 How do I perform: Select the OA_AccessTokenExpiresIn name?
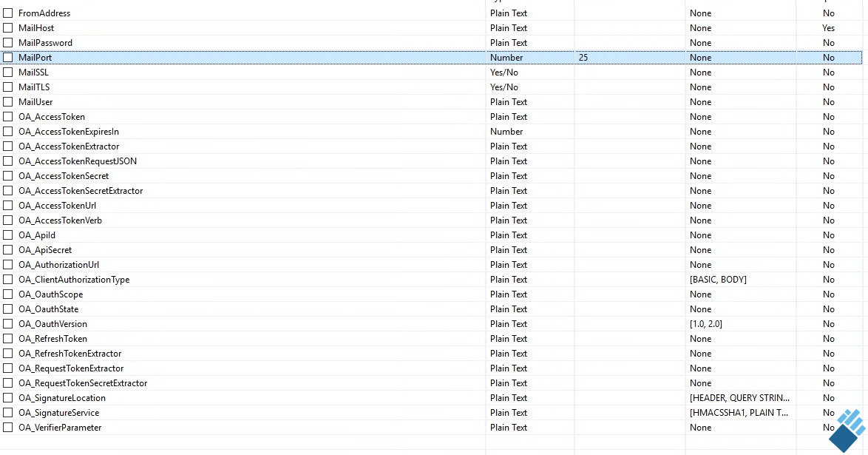point(69,132)
